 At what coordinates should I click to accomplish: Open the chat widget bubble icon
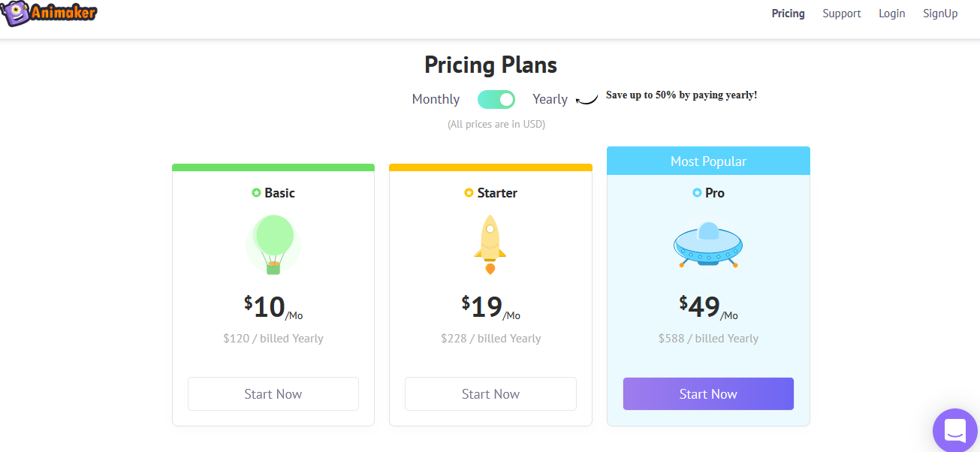pos(955,431)
